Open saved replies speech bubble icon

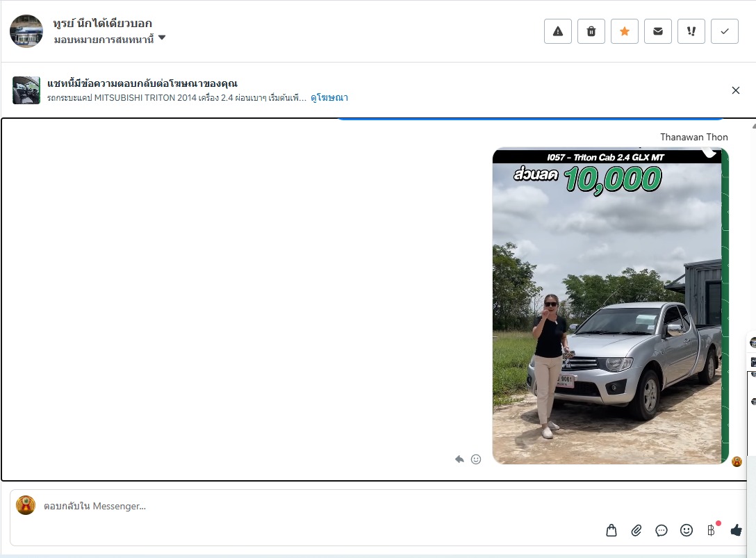(661, 530)
